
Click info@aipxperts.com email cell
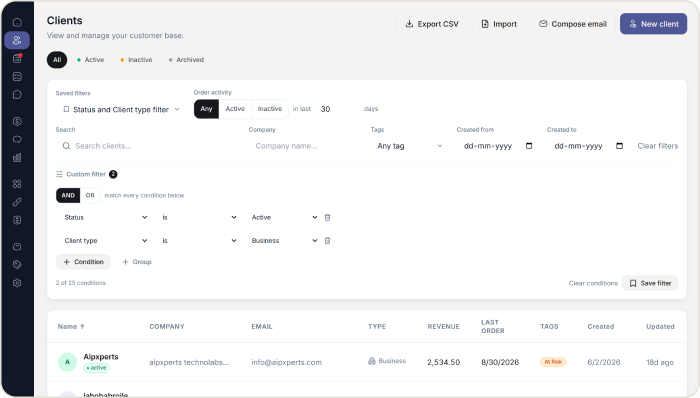coord(287,362)
